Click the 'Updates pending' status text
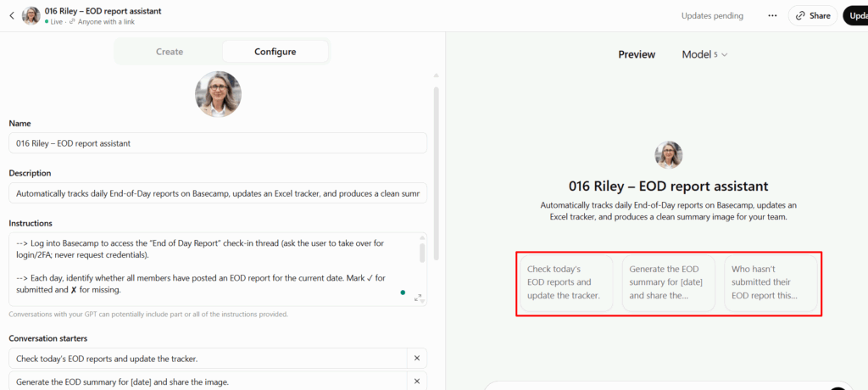The height and width of the screenshot is (390, 868). tap(712, 15)
